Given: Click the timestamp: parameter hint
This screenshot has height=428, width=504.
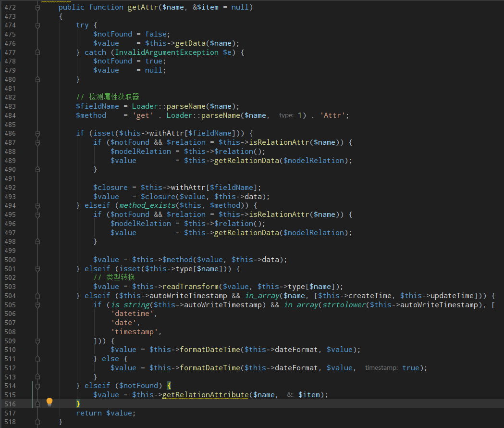Looking at the screenshot, I should tap(381, 367).
